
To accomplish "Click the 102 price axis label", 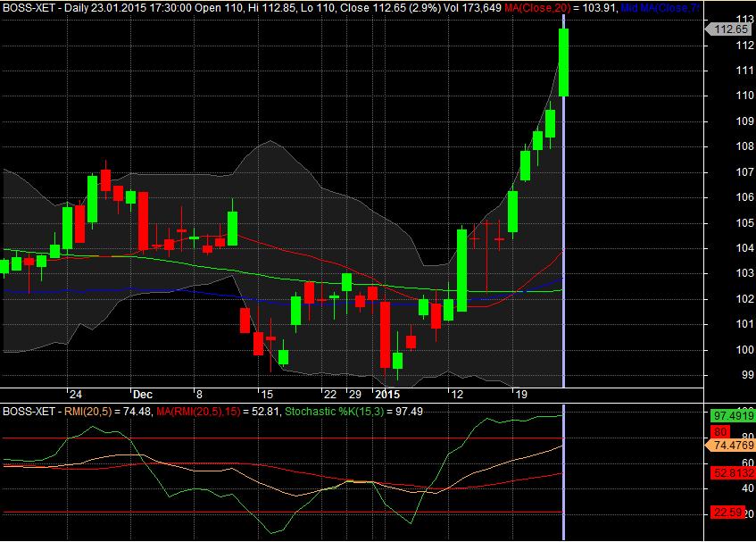I will coord(745,299).
